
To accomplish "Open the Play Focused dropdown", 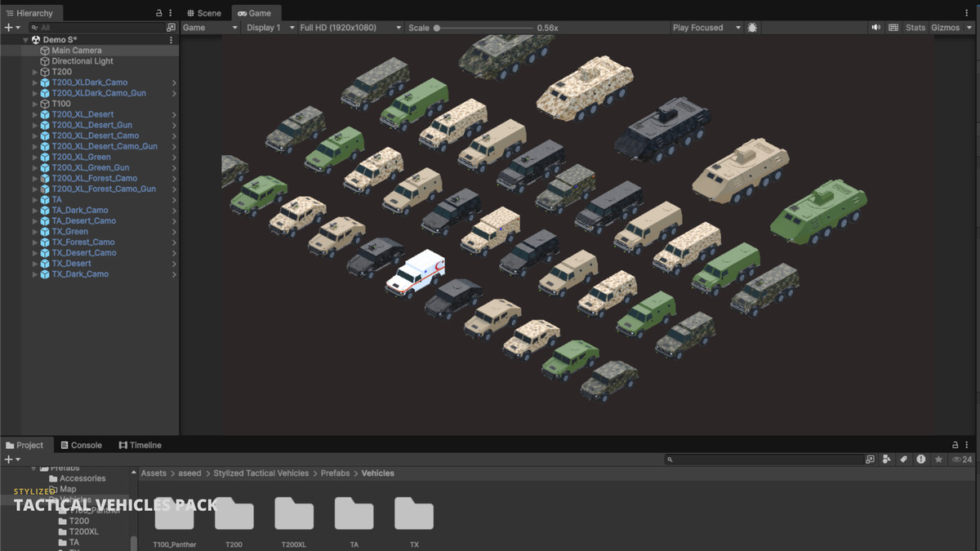I will click(x=706, y=28).
